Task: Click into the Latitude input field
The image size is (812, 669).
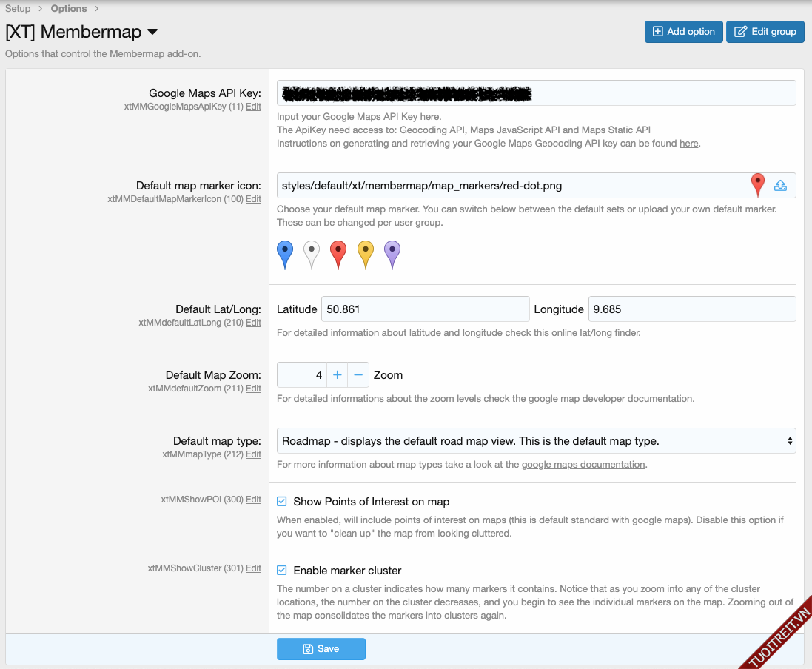Action: tap(423, 309)
